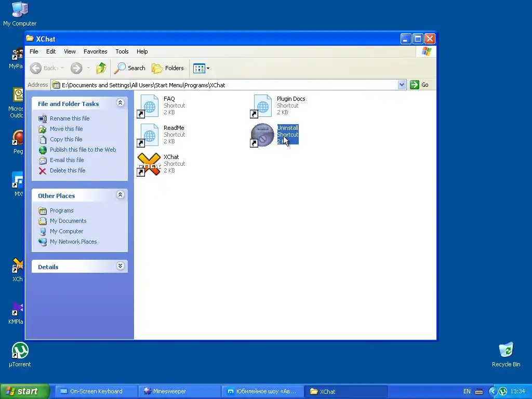Switch to Minesweeper taskbar button
The height and width of the screenshot is (399, 532).
pyautogui.click(x=179, y=392)
